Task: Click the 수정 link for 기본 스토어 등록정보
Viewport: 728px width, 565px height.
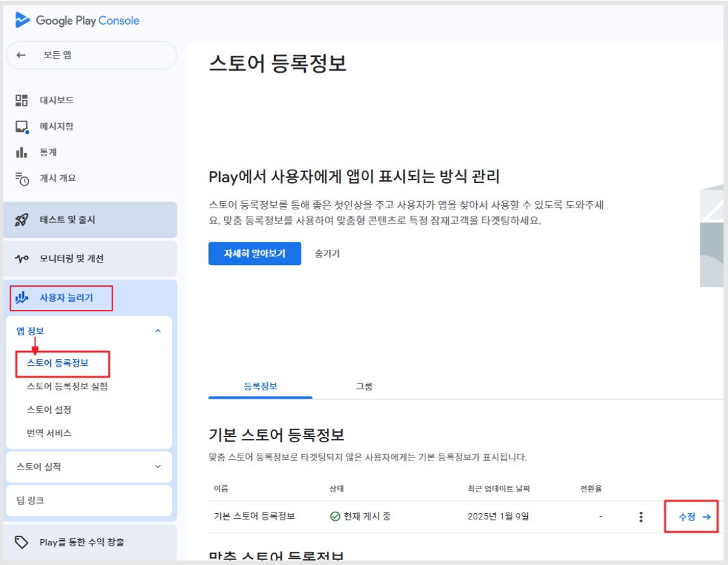Action: (687, 517)
